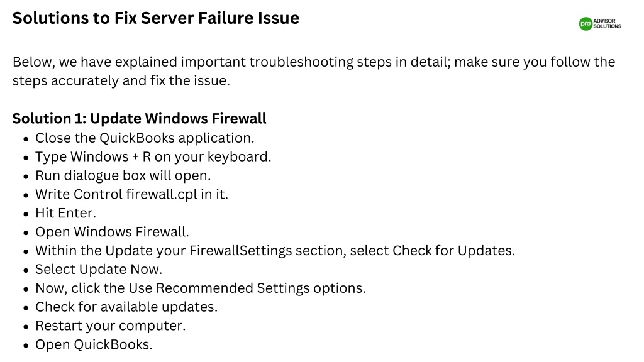
Task: Click the 'Open QuickBooks.' final step
Action: (x=94, y=344)
